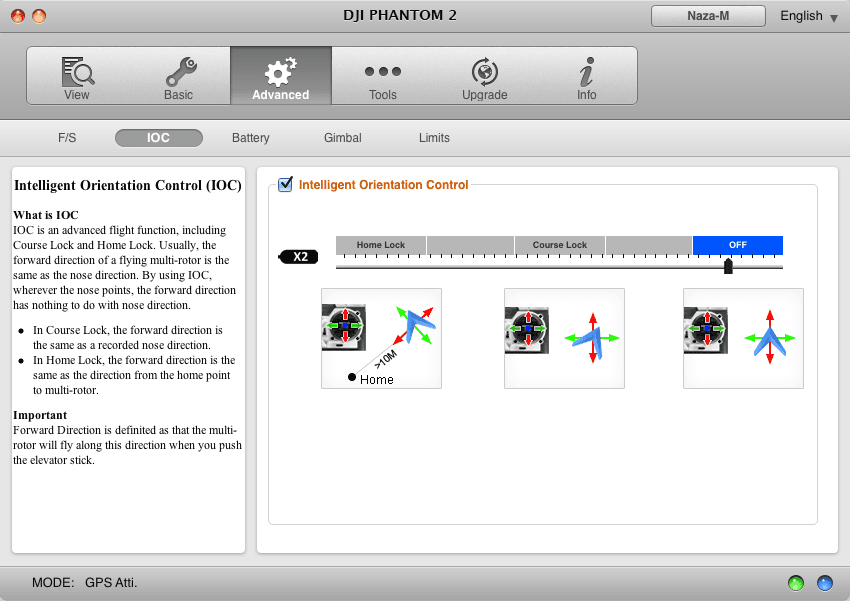Image resolution: width=850 pixels, height=601 pixels.
Task: Click the green status indicator light
Action: coord(796,583)
